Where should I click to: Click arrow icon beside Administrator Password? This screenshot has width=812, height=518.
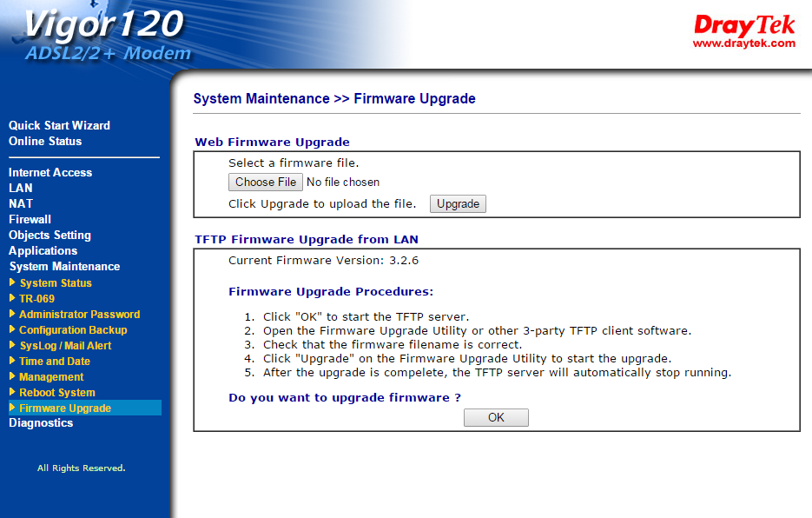12,314
